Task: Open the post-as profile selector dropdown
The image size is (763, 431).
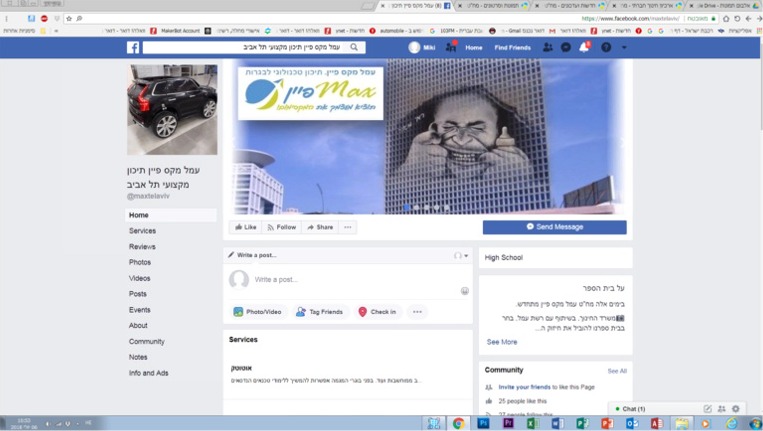Action: [461, 256]
